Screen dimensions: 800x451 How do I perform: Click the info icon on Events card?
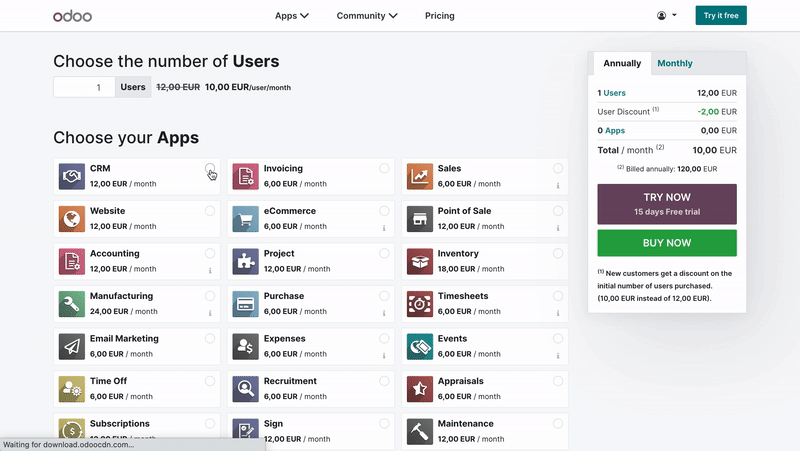558,356
